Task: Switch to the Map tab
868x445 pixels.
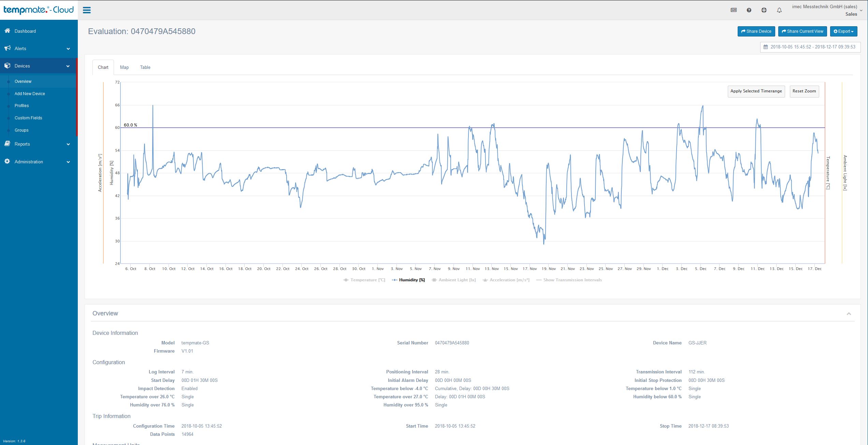Action: [x=124, y=67]
